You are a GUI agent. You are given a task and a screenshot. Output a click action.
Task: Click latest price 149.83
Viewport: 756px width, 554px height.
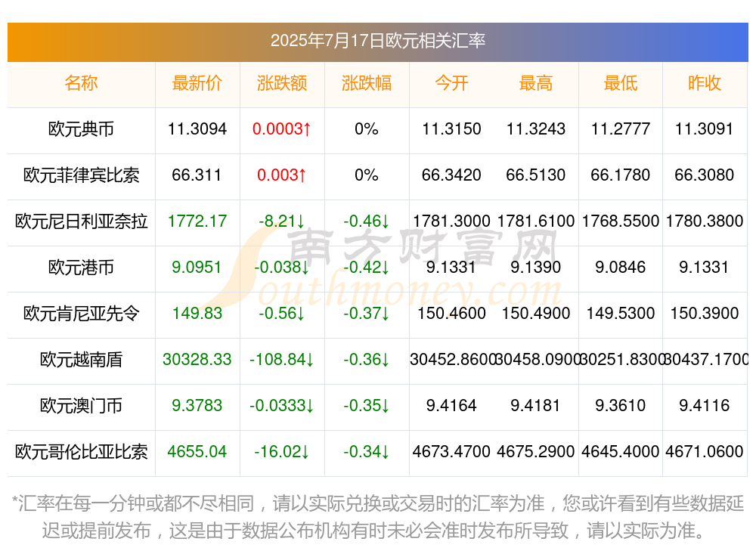tap(197, 314)
